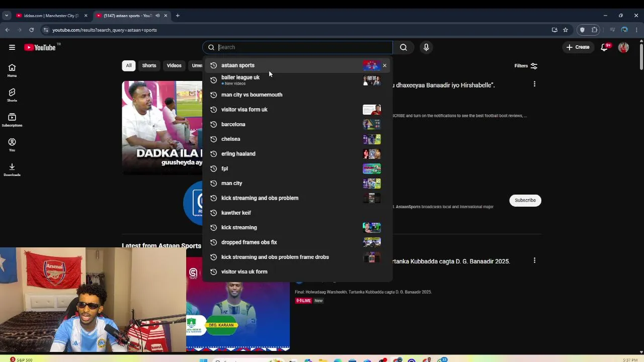Click the 'Latest from Astaan Sports' heading
This screenshot has width=644, height=362.
tap(162, 246)
